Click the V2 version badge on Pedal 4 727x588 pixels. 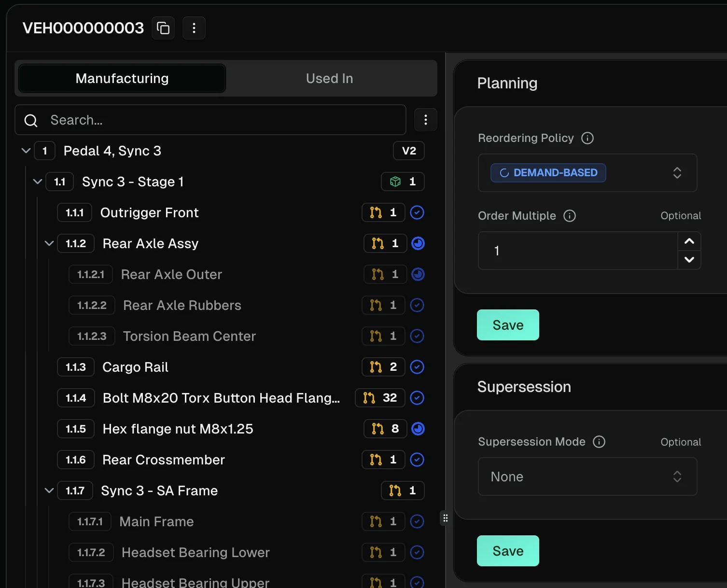(409, 151)
